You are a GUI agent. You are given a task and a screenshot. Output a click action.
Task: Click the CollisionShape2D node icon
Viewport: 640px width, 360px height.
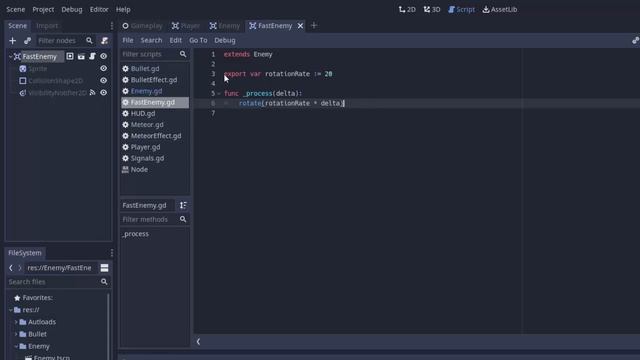tap(23, 81)
